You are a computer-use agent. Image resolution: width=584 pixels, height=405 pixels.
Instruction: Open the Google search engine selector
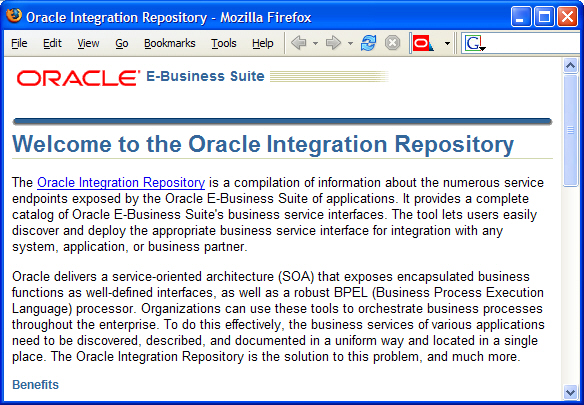475,43
